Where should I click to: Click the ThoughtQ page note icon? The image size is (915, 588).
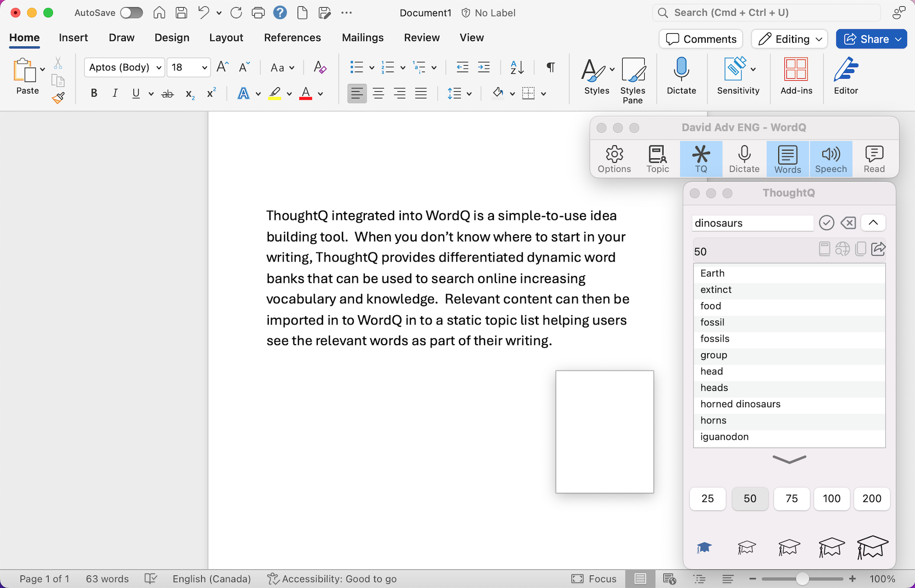[824, 249]
